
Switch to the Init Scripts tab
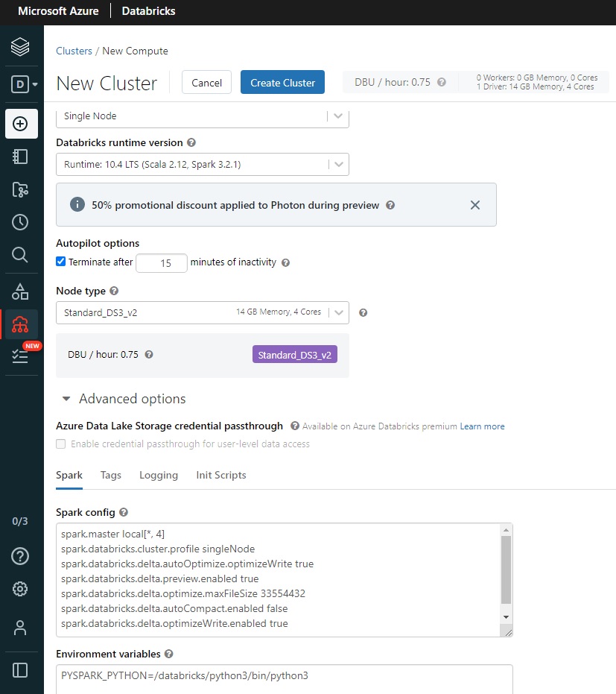tap(220, 475)
